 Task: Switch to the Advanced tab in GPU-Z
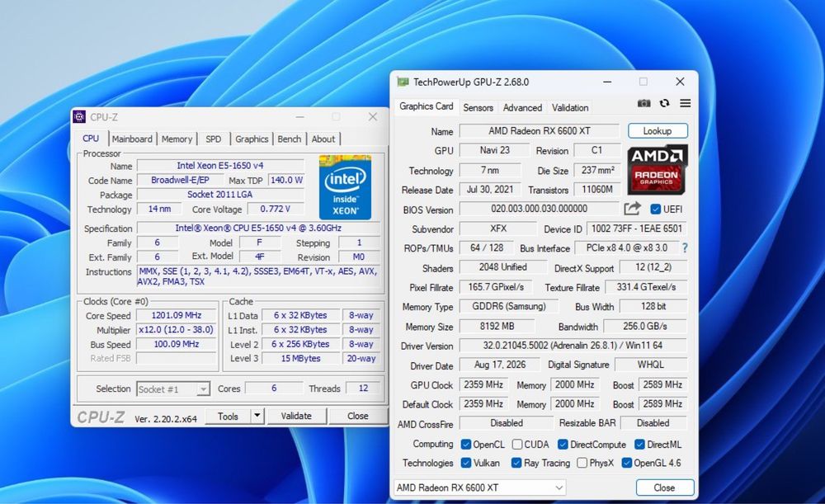pos(522,107)
